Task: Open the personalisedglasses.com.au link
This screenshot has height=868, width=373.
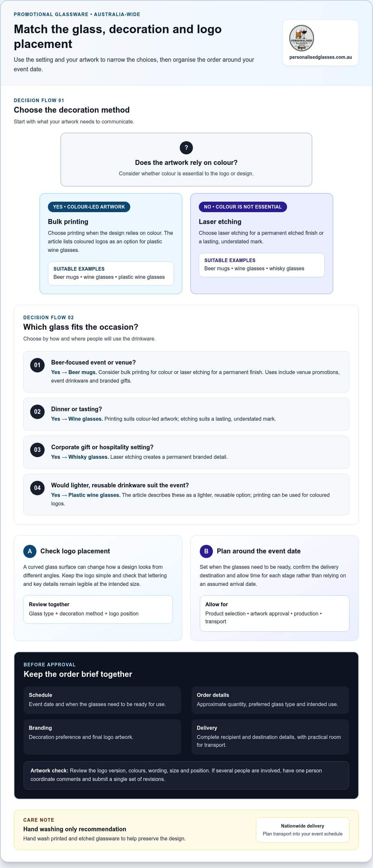Action: (x=321, y=57)
